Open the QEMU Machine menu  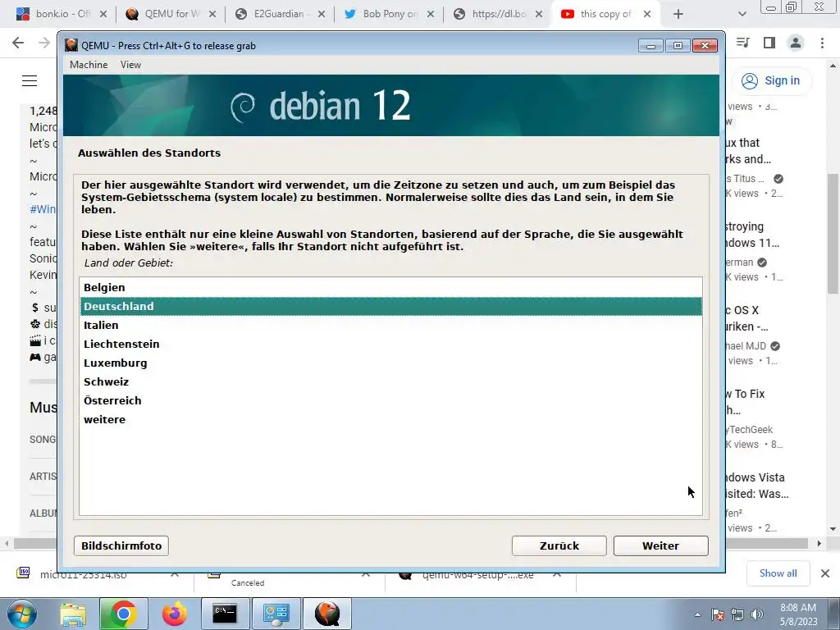(89, 65)
